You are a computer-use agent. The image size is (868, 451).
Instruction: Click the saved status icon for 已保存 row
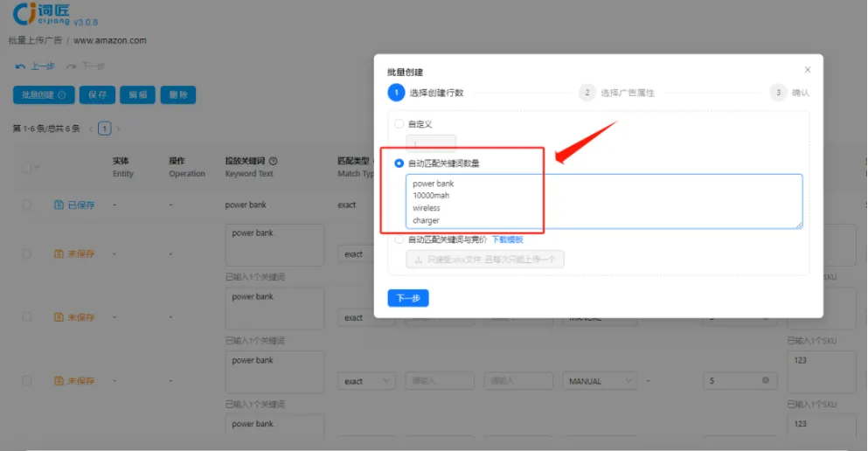[x=59, y=205]
